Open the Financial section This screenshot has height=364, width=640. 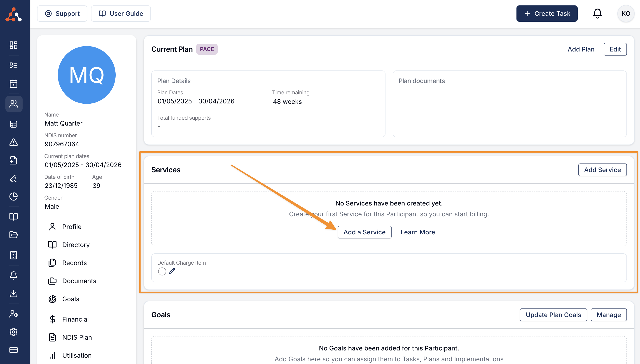75,319
